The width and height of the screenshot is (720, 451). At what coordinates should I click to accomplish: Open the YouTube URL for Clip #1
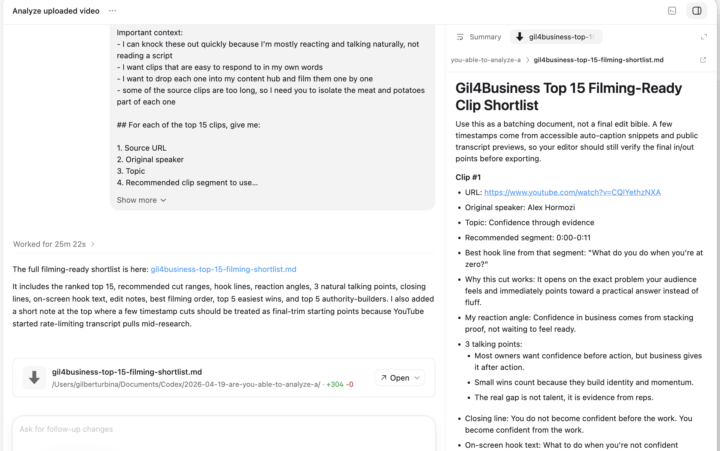click(572, 192)
